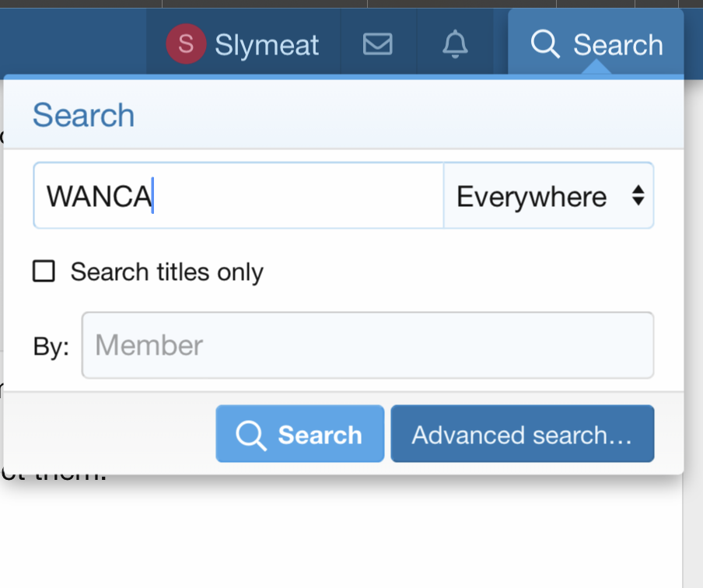This screenshot has height=588, width=703.
Task: Click the red S avatar icon
Action: (x=186, y=44)
